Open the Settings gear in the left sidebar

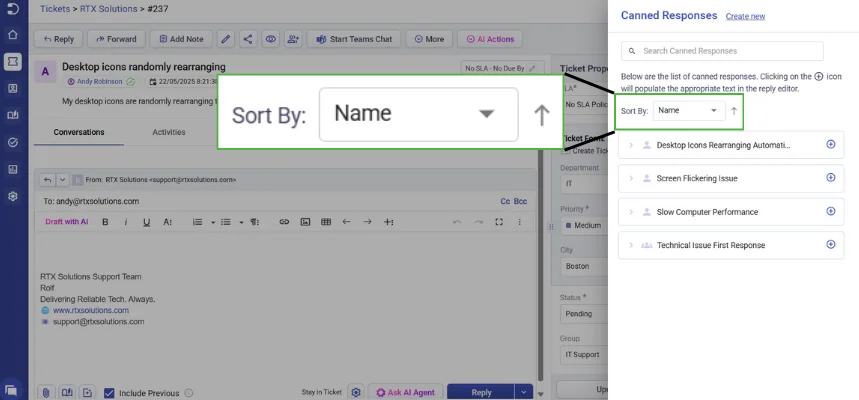[x=13, y=196]
